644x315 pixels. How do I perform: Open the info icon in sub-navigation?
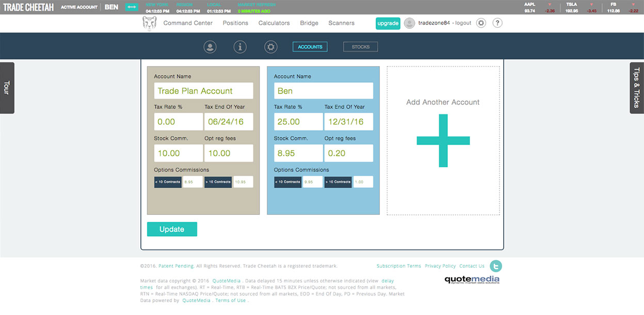(240, 47)
